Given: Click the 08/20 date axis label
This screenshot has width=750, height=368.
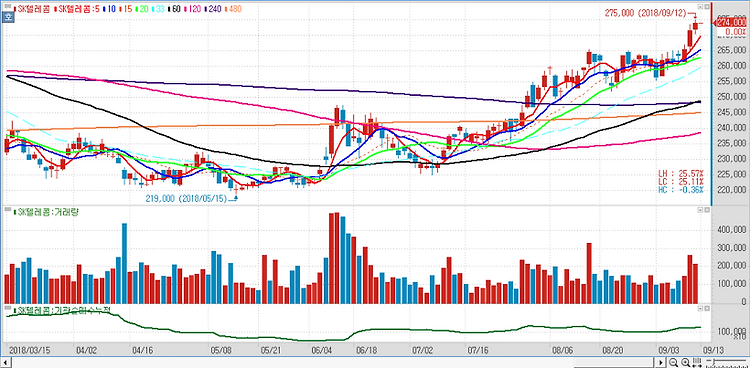Looking at the screenshot, I should coord(613,350).
